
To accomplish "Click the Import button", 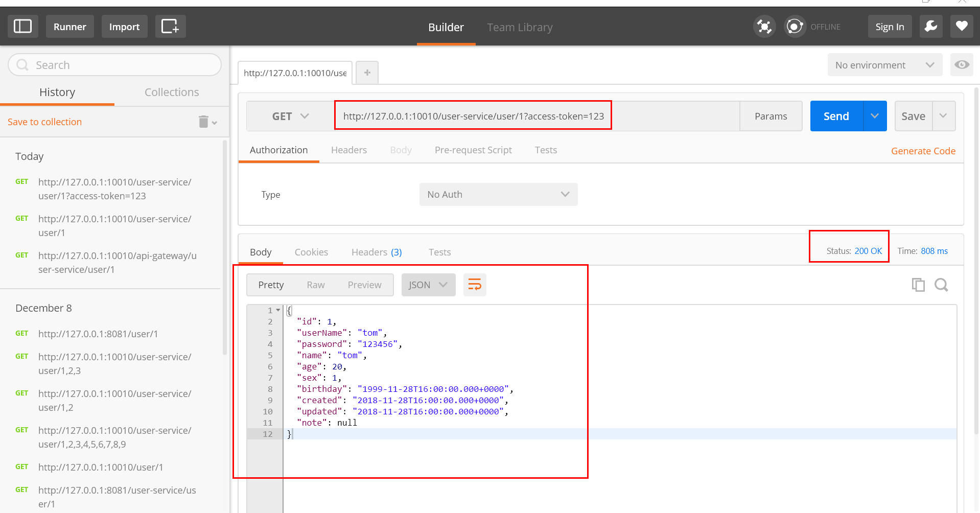I will [x=124, y=27].
